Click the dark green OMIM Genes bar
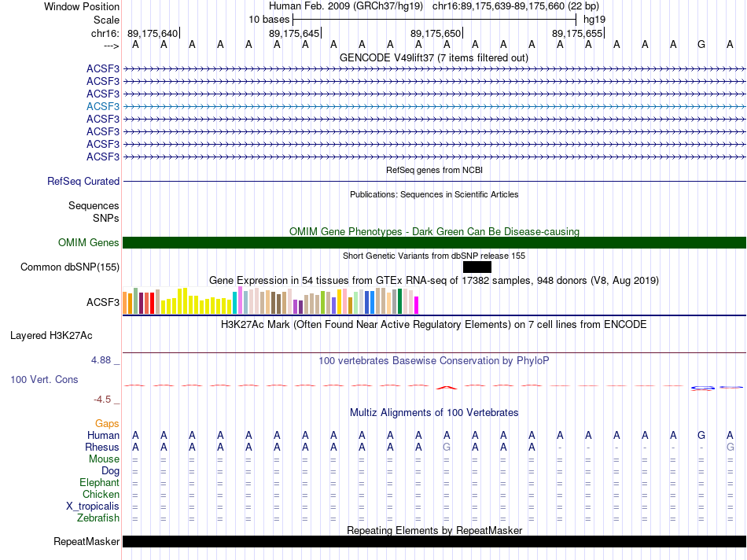The image size is (747, 560). (x=434, y=243)
